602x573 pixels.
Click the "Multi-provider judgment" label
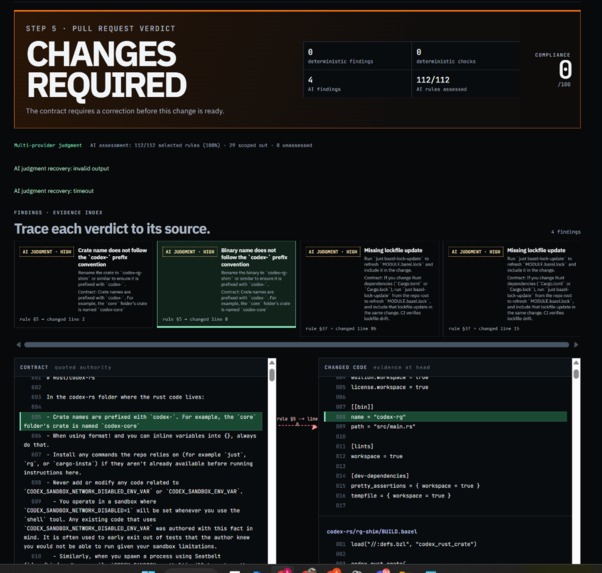point(48,145)
